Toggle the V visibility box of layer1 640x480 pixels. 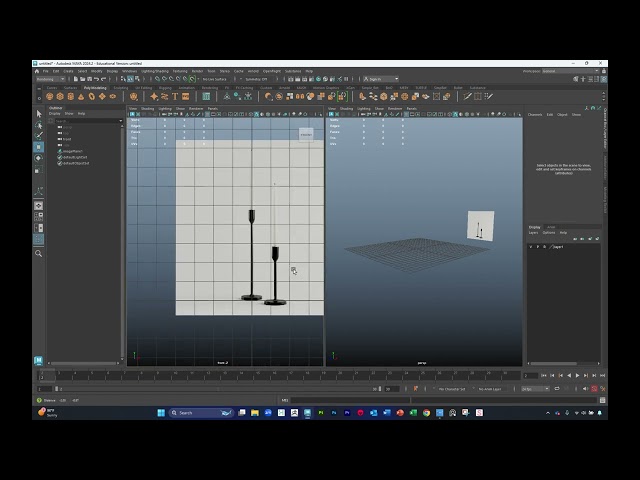tap(531, 247)
